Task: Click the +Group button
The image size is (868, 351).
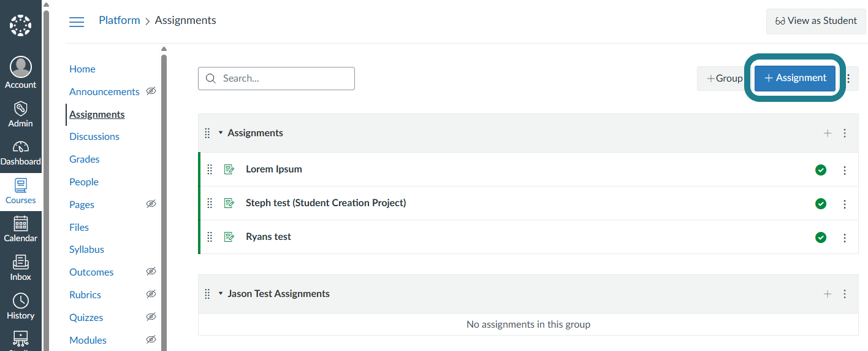Action: (724, 78)
